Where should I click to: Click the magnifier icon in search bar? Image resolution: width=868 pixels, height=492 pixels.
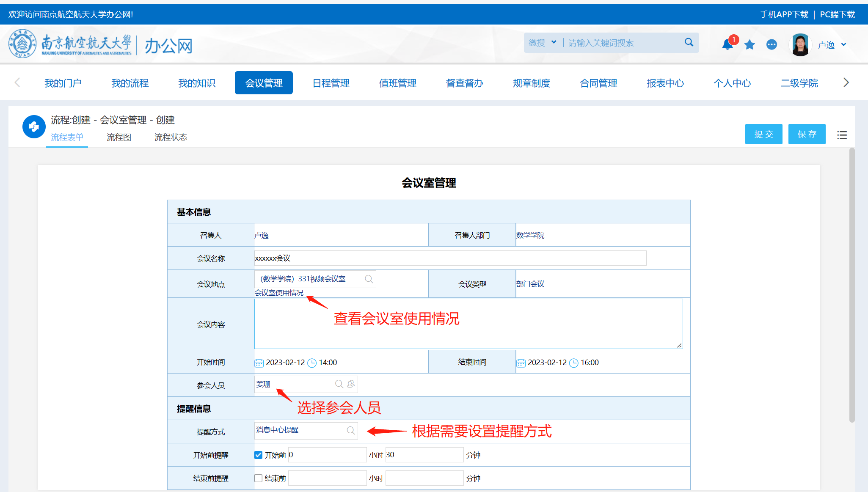click(689, 42)
